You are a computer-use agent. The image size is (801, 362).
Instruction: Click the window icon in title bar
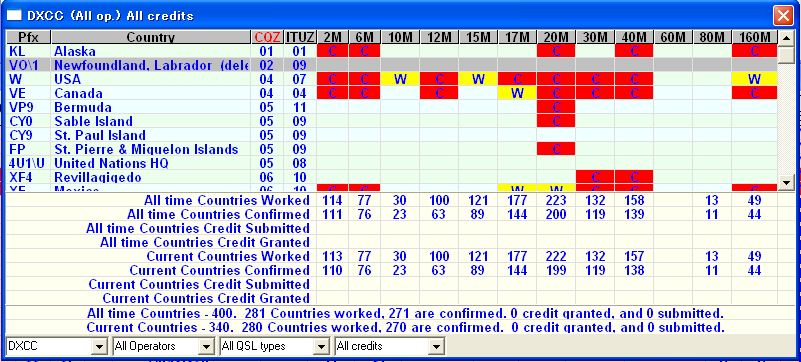pyautogui.click(x=13, y=15)
